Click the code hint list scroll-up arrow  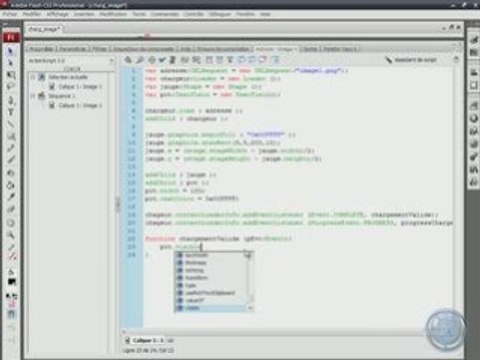point(248,256)
